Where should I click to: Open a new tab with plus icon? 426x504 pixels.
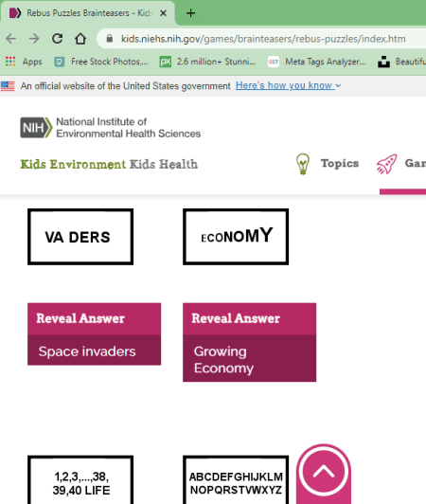pyautogui.click(x=190, y=13)
